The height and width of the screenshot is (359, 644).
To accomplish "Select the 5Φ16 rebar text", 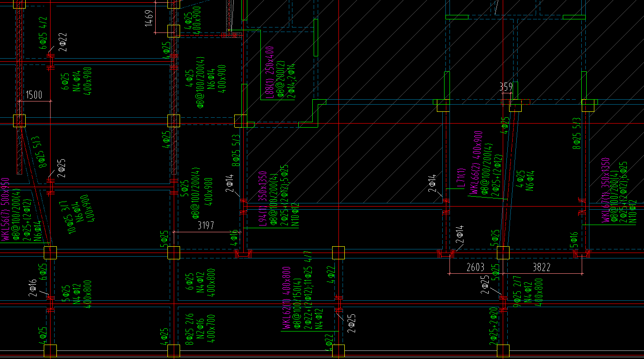I will (x=574, y=239).
